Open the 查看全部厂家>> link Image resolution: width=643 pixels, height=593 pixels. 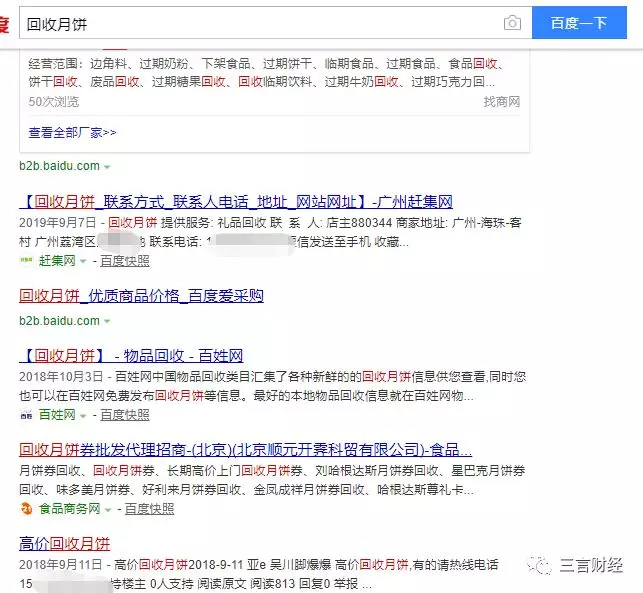73,132
